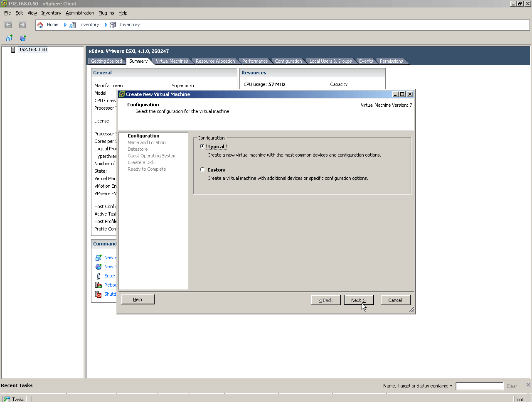The height and width of the screenshot is (402, 532).
Task: Open the Edit menu
Action: (19, 13)
